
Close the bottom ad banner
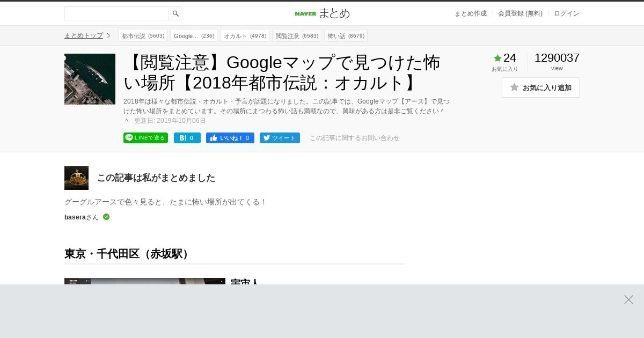click(x=628, y=299)
